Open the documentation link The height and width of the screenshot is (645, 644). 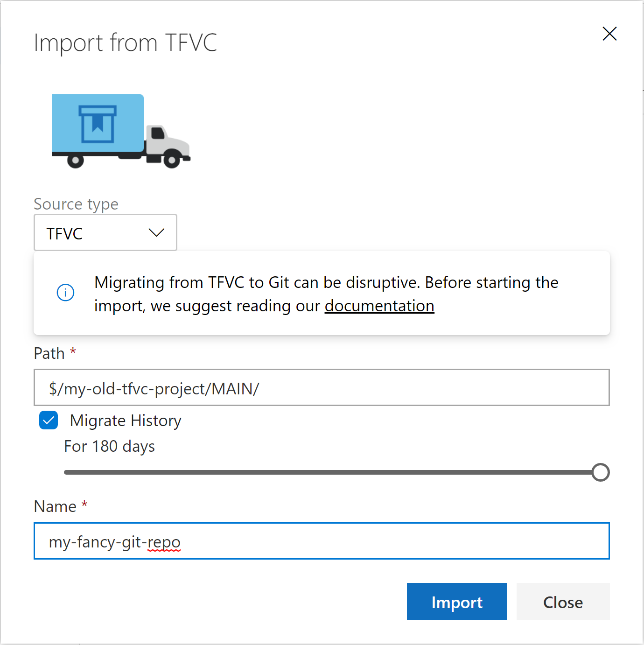click(379, 306)
